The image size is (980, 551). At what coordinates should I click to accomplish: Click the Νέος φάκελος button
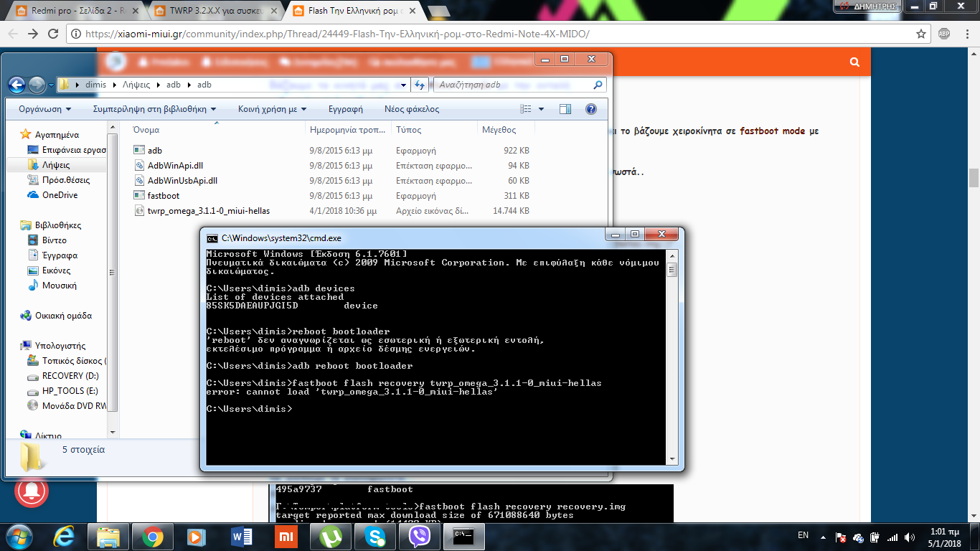pyautogui.click(x=412, y=109)
